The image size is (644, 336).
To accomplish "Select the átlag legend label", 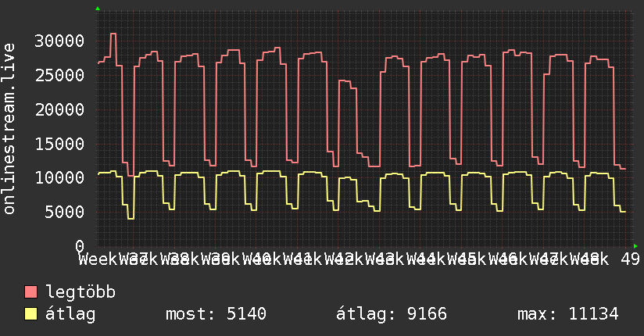I will 70,314.
